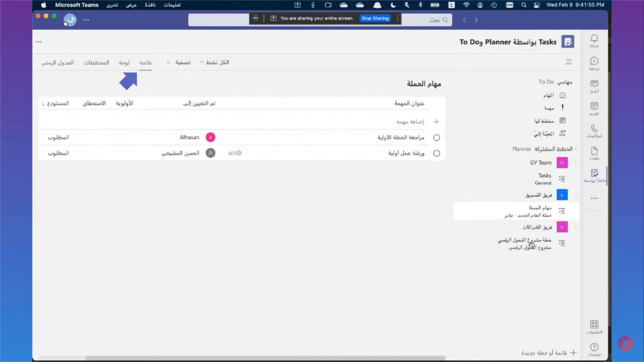Open the الكل نشط dropdown
Image resolution: width=644 pixels, height=362 pixels.
pos(214,62)
